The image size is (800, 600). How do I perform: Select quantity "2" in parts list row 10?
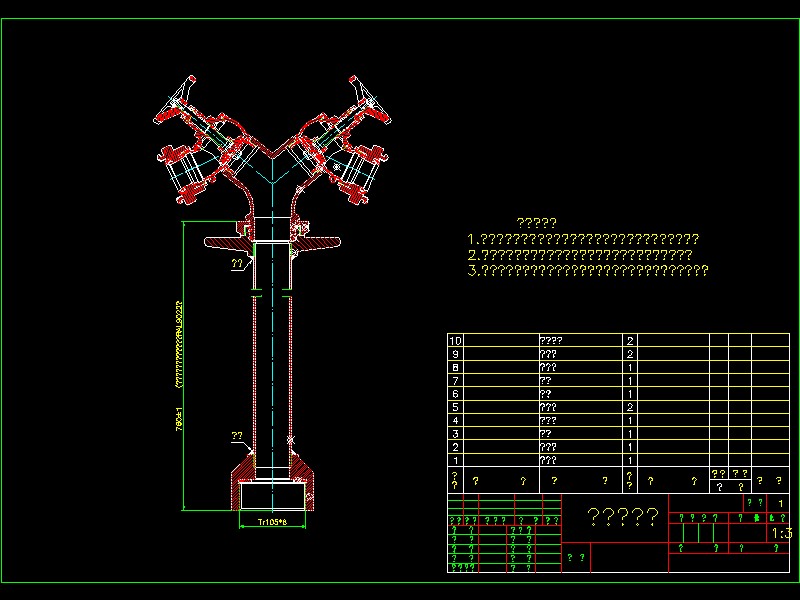click(630, 341)
